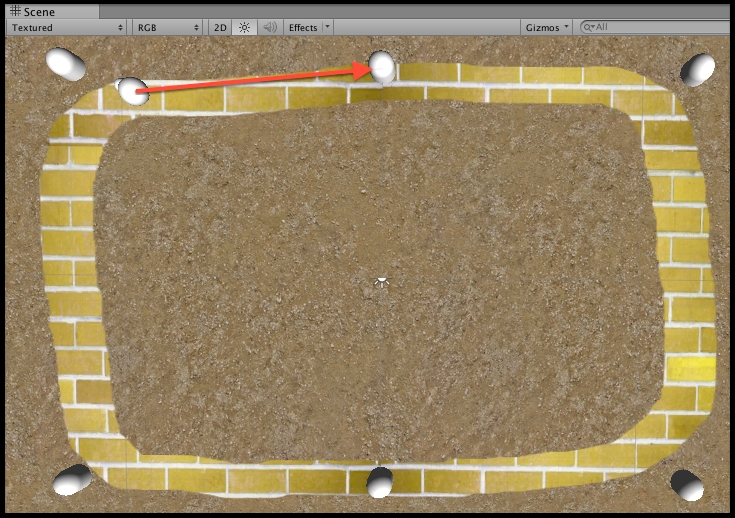735x518 pixels.
Task: Select the bottom-left corner capsule object
Action: coord(72,480)
